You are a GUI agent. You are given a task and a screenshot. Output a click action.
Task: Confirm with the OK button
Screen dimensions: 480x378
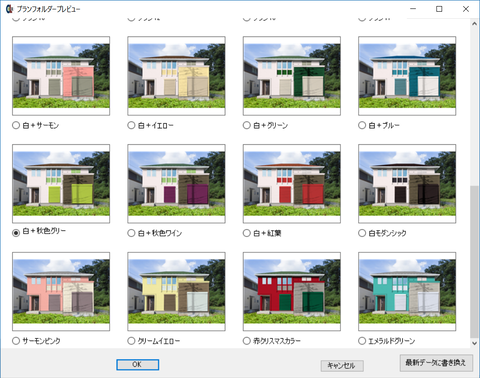click(x=138, y=365)
